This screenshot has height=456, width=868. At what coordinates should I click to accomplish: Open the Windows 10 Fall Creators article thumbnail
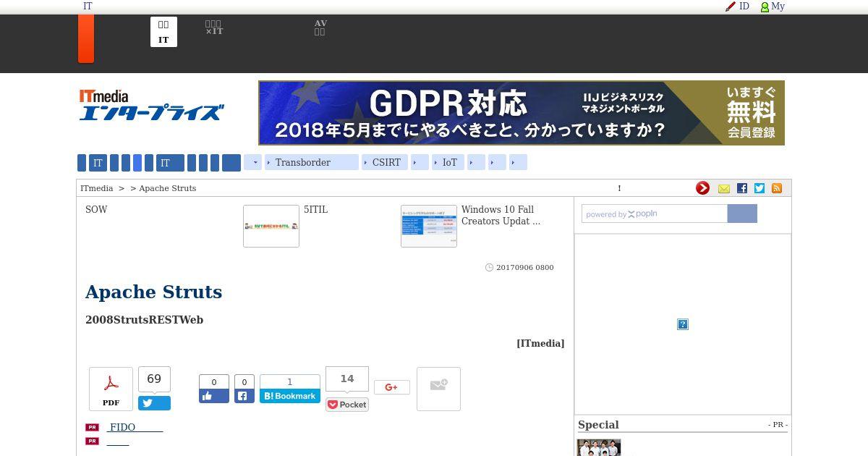pyautogui.click(x=429, y=226)
